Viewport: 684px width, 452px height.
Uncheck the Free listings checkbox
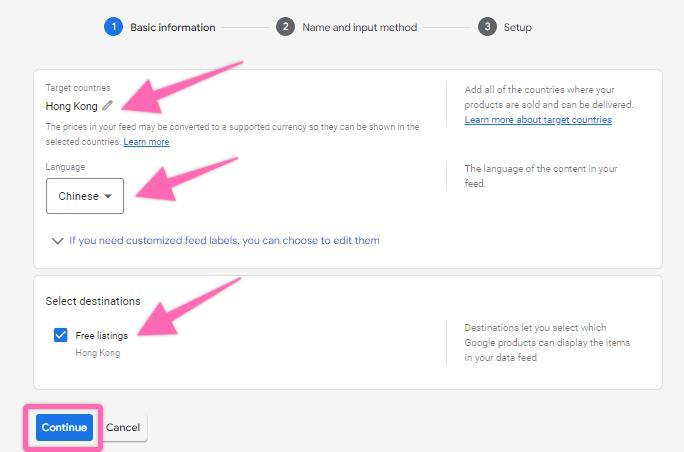61,336
